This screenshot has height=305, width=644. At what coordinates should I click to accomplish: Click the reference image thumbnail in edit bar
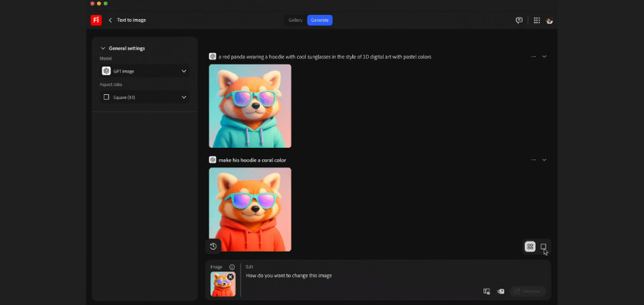pos(223,284)
